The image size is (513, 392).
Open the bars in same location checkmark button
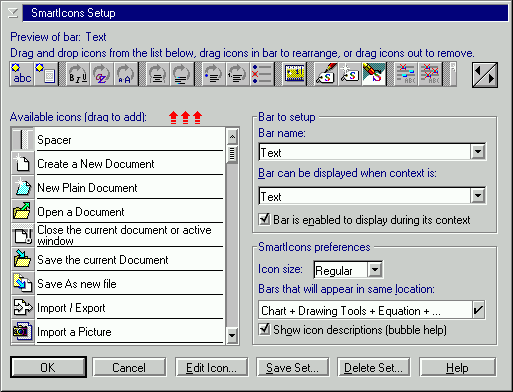(478, 310)
